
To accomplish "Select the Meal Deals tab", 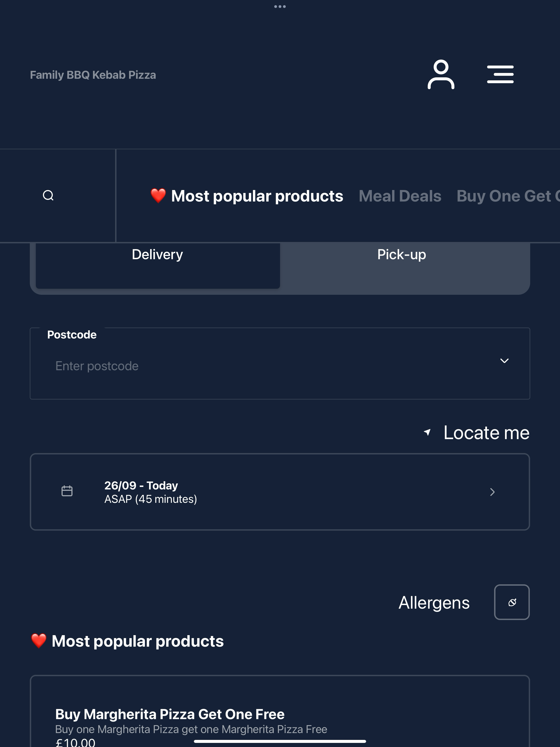I will (400, 196).
